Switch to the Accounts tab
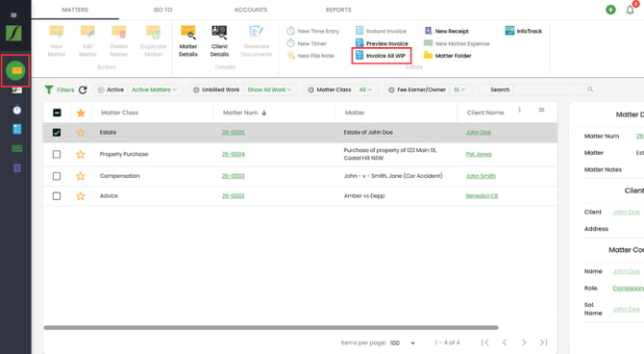Viewport: 644px width, 354px height. (x=251, y=10)
